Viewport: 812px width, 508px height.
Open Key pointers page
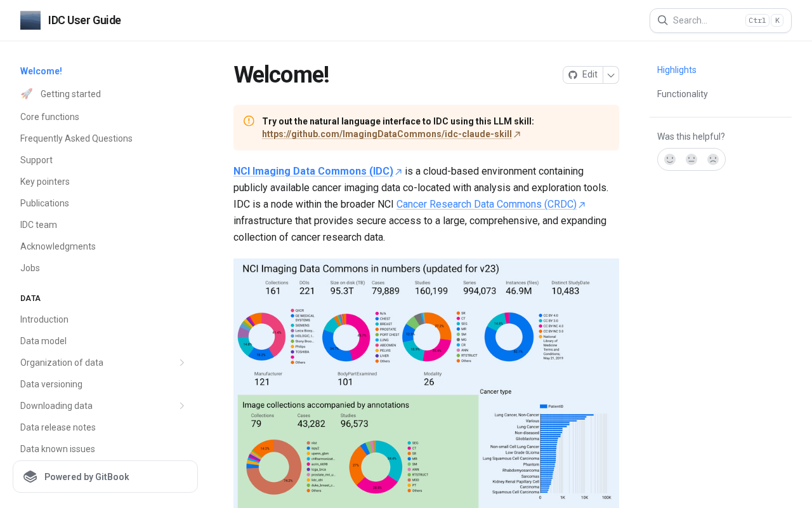point(45,182)
